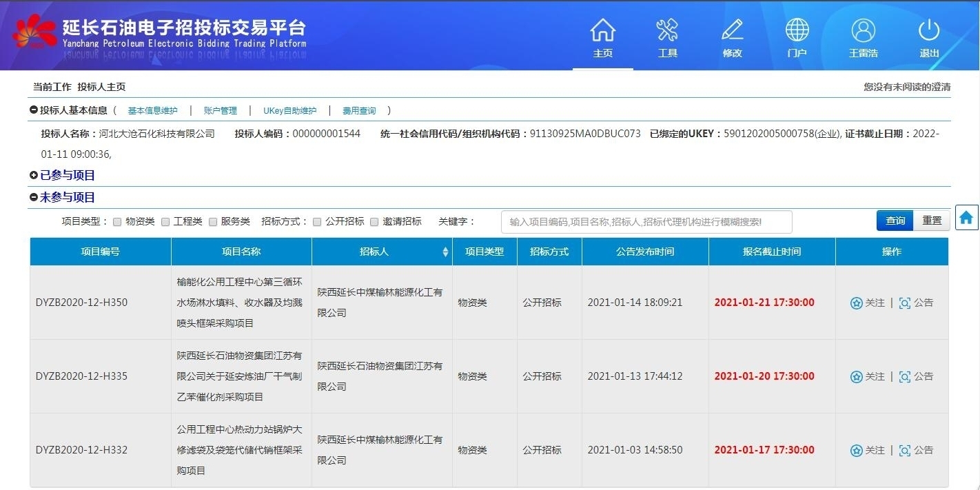
Task: Click the 公告发布时间 column header
Action: (x=645, y=252)
